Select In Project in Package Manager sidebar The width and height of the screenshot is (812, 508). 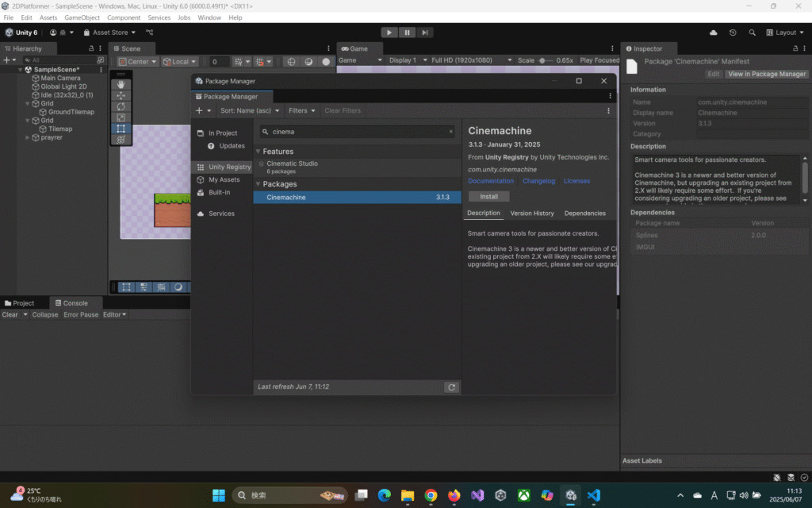pos(222,133)
